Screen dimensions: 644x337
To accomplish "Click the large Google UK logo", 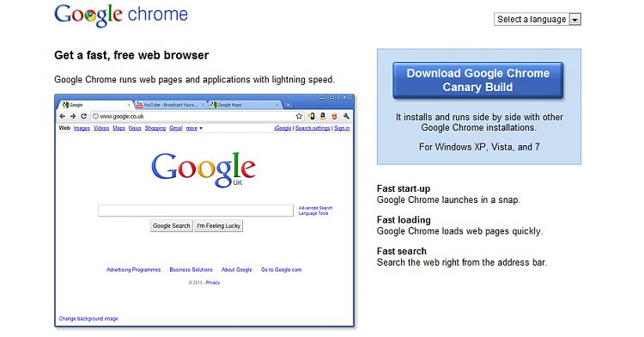I will tap(204, 169).
